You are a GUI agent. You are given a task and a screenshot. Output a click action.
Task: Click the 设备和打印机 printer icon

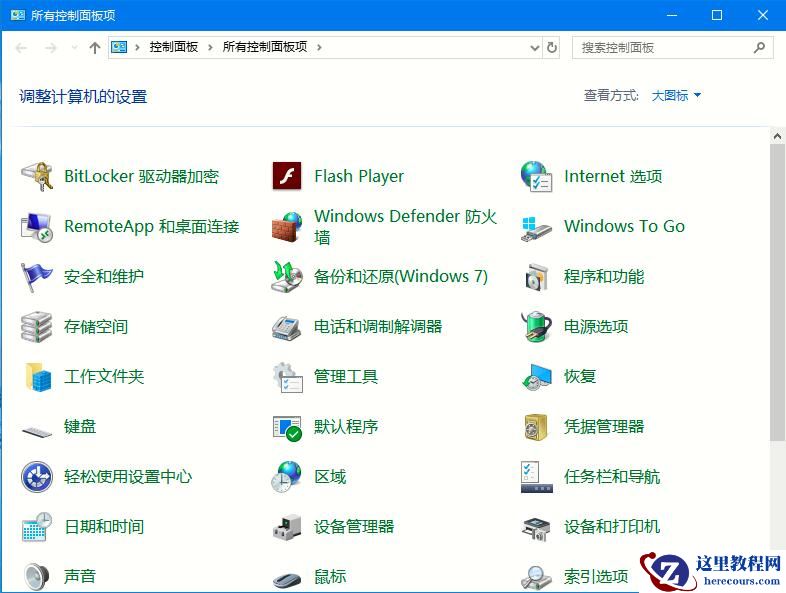[x=536, y=529]
